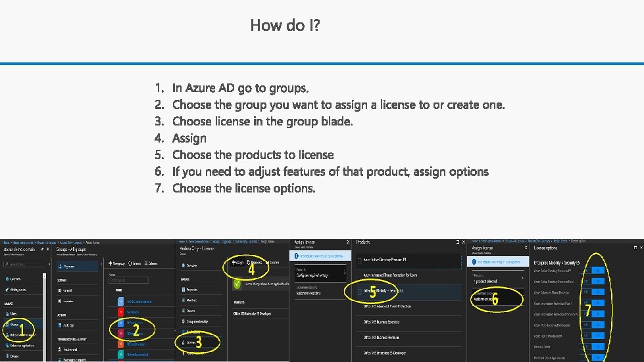
Task: Click the teal group avatar in the list
Action: point(120,355)
